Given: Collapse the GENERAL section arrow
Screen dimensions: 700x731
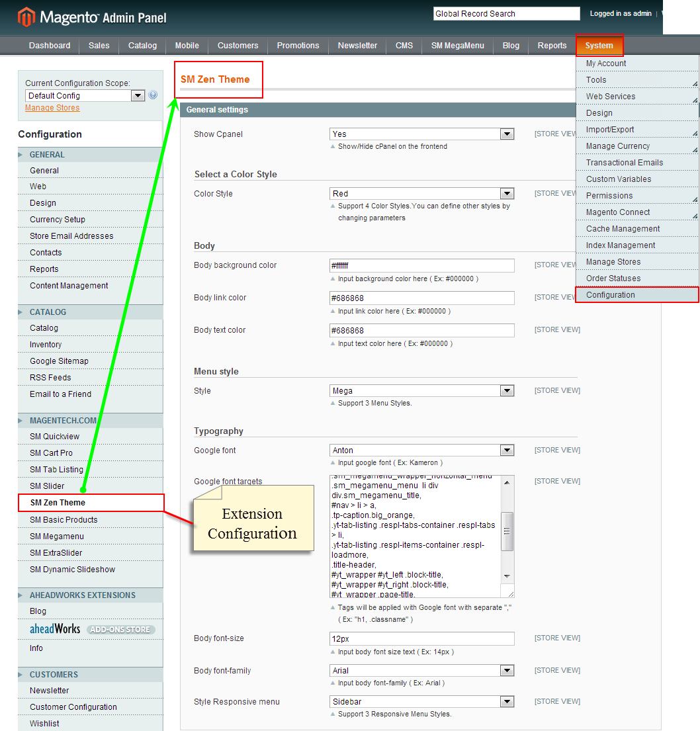Looking at the screenshot, I should pyautogui.click(x=20, y=154).
